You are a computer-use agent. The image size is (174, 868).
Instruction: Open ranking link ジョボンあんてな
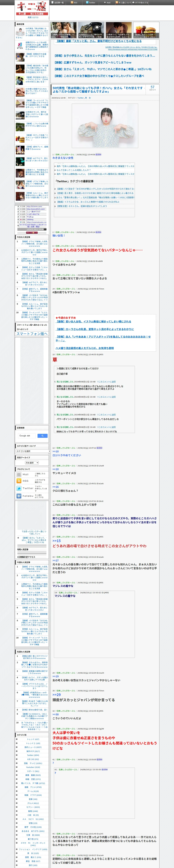(33, 214)
